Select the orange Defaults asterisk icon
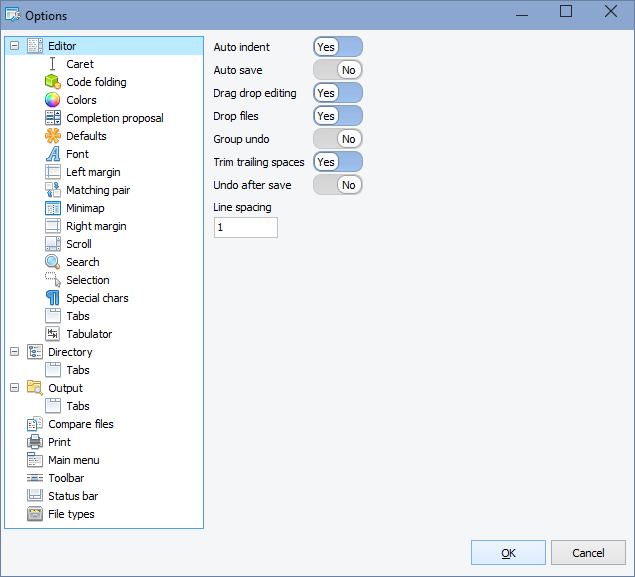635x577 pixels. pyautogui.click(x=53, y=136)
